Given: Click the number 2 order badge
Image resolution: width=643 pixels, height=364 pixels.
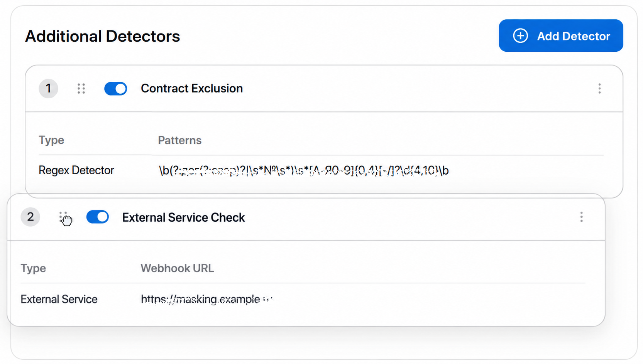Looking at the screenshot, I should pyautogui.click(x=30, y=217).
